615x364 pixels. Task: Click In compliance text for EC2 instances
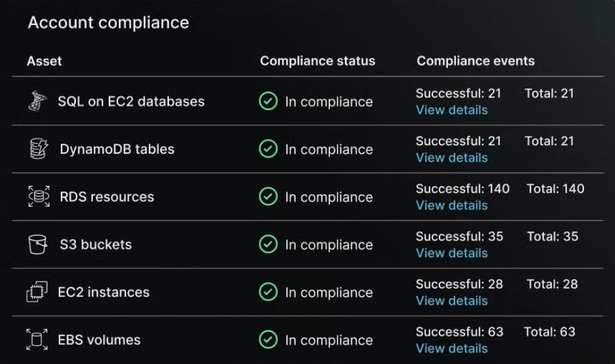(329, 293)
